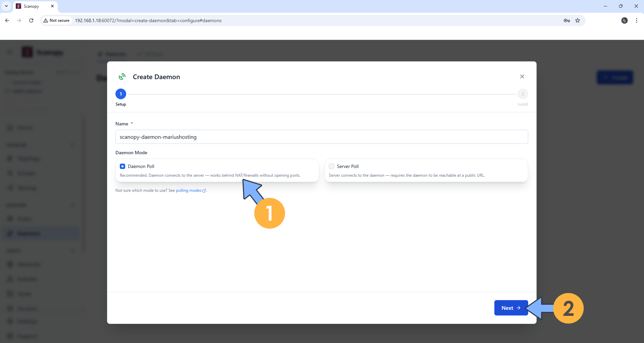
Task: Click the Next button
Action: 510,307
